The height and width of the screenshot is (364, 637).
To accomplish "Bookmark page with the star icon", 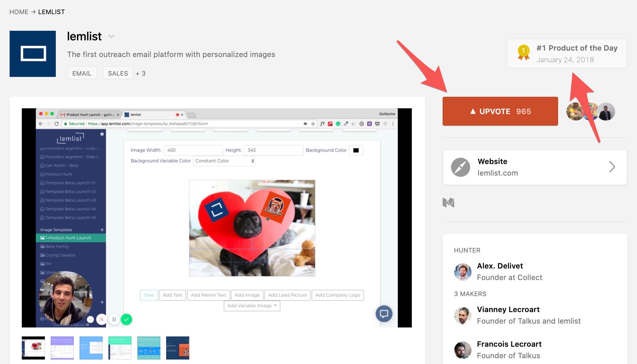I will coord(313,124).
